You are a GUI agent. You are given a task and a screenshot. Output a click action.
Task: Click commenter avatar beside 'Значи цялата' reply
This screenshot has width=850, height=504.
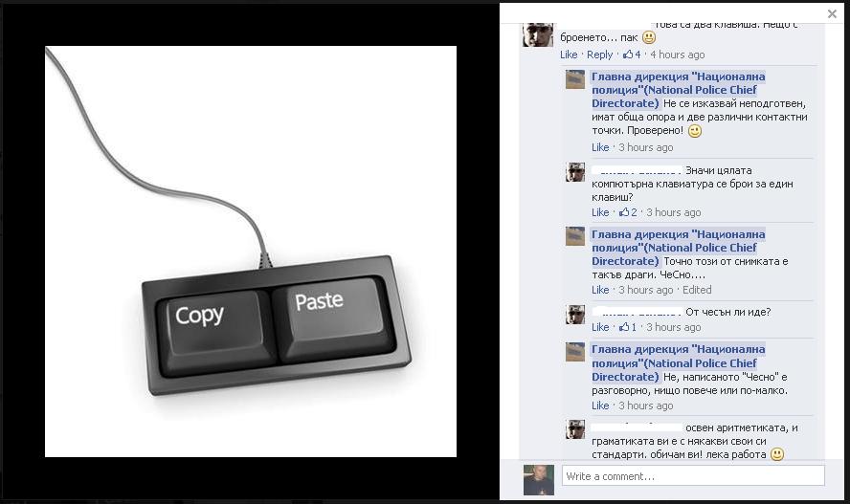click(575, 172)
